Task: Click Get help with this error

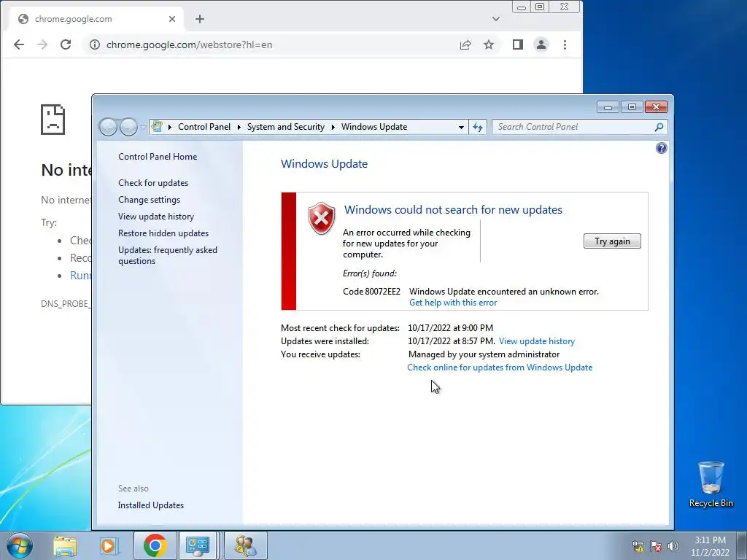Action: [x=453, y=303]
